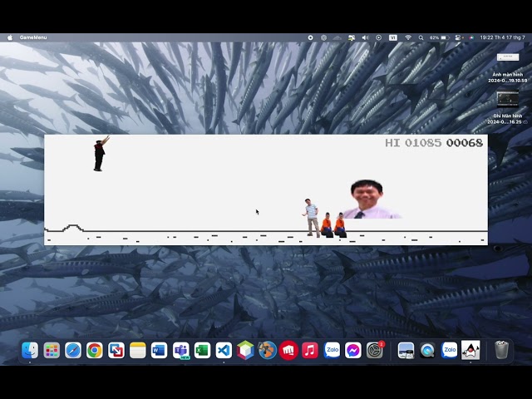Open Zalo icon beside Messenger in dock
This screenshot has height=399, width=532.
pos(332,351)
